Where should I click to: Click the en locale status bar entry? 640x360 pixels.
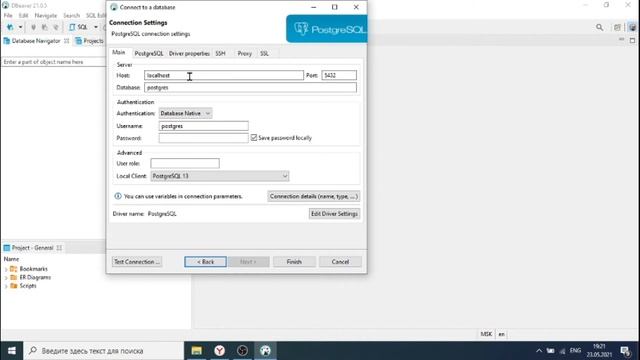point(502,334)
